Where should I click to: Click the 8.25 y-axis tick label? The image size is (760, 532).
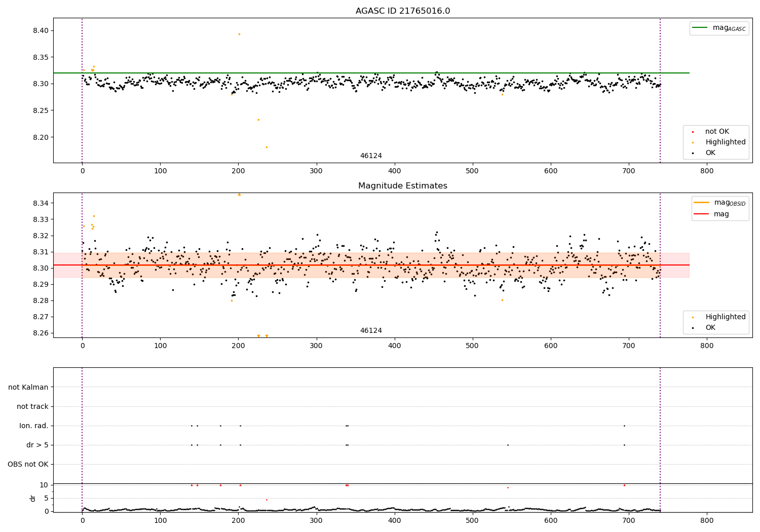point(41,110)
